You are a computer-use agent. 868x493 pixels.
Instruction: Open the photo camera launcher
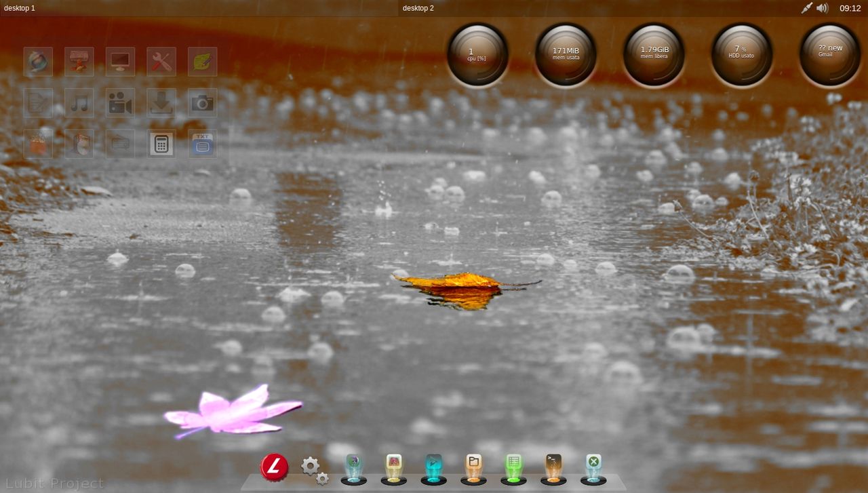click(x=203, y=103)
